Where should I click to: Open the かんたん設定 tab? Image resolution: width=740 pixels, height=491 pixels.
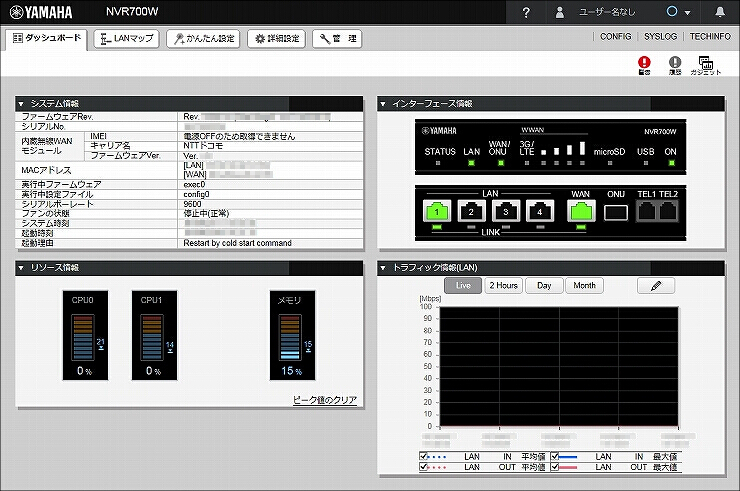[x=203, y=39]
